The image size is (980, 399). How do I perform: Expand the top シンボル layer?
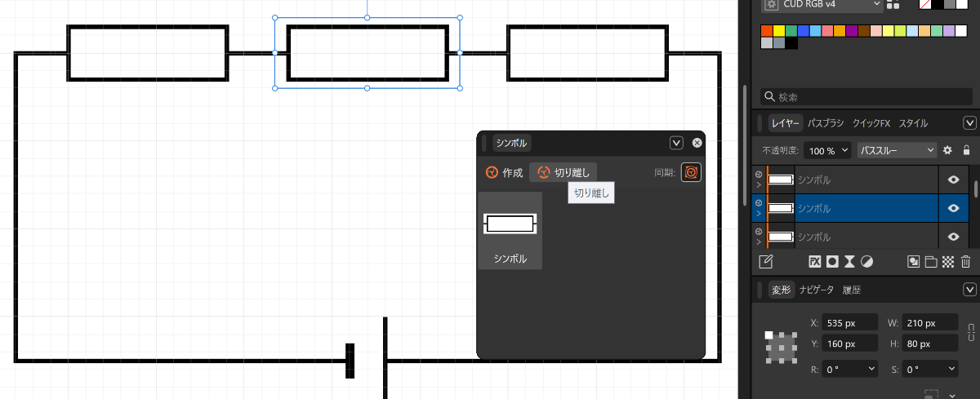coord(759,185)
